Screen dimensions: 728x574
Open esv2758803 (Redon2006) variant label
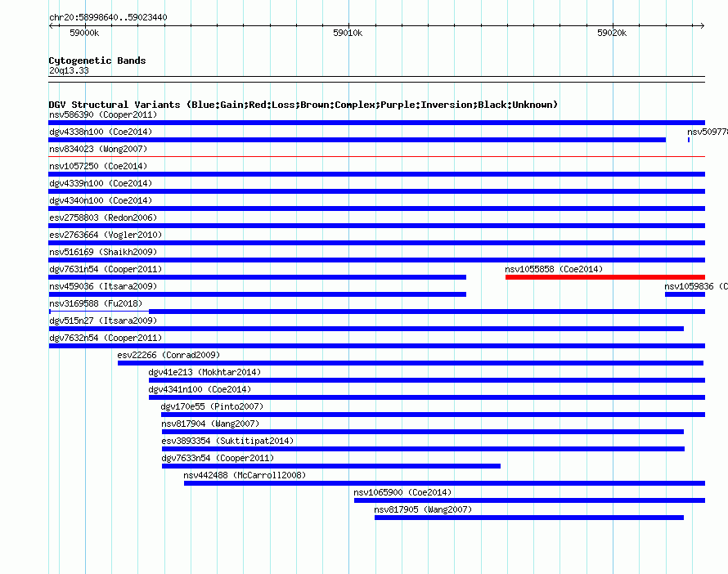pos(103,217)
